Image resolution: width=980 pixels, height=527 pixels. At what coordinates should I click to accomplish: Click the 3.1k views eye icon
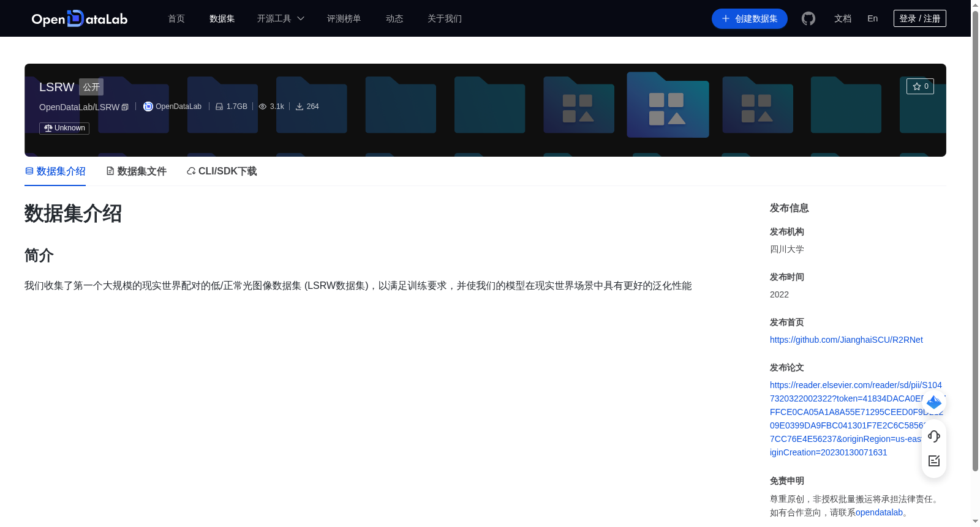[263, 107]
